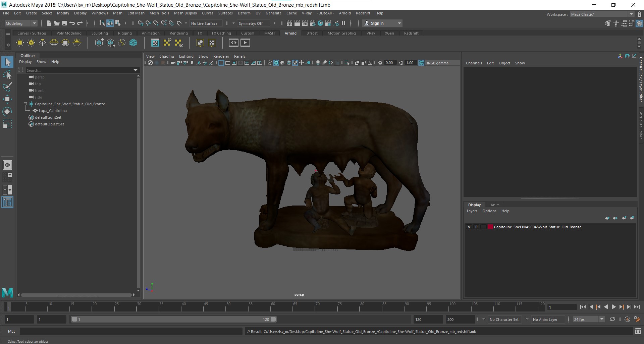This screenshot has width=644, height=344.
Task: Click the time range slider bar
Action: [x=174, y=319]
